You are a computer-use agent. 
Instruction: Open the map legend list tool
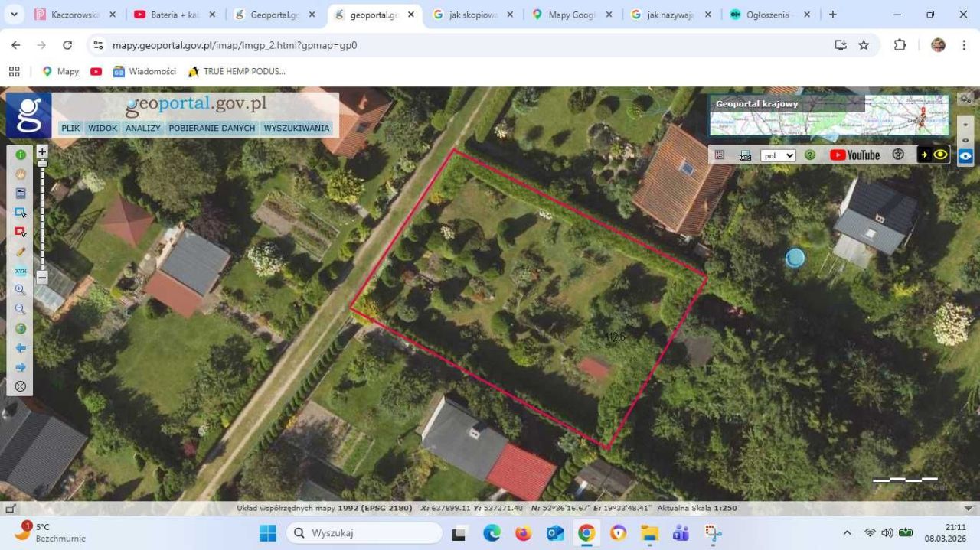[21, 194]
